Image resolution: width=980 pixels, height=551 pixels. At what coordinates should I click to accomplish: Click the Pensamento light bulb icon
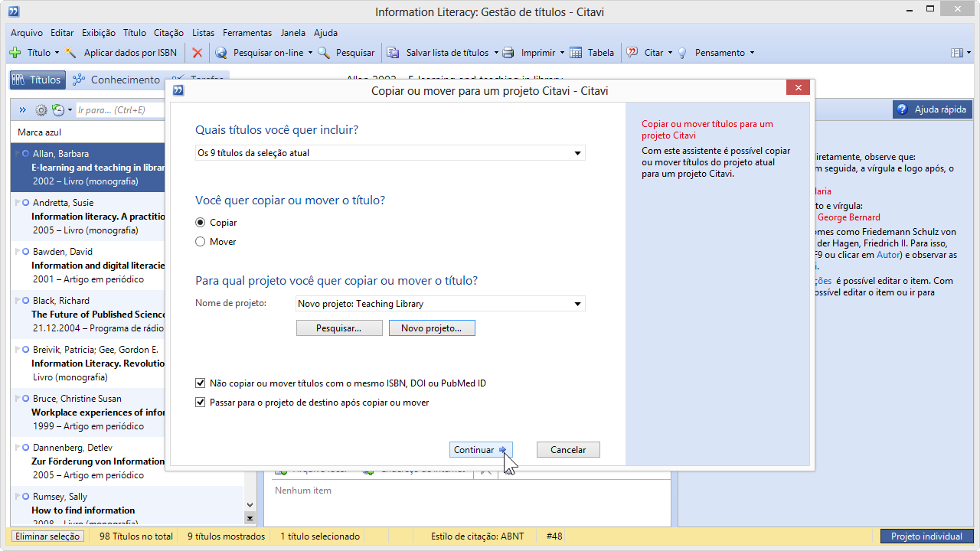click(682, 53)
